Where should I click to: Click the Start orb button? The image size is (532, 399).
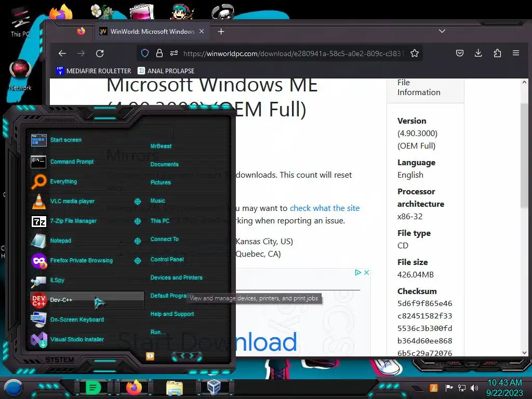click(13, 388)
